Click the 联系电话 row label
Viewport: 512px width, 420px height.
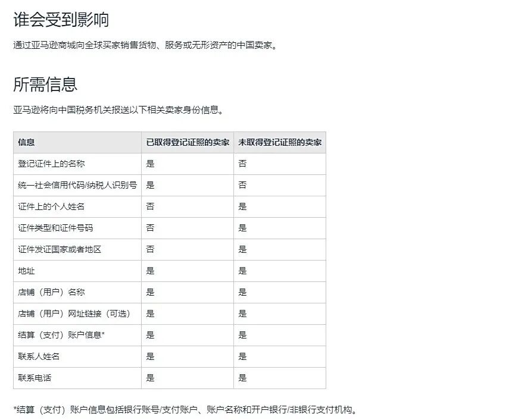point(35,378)
